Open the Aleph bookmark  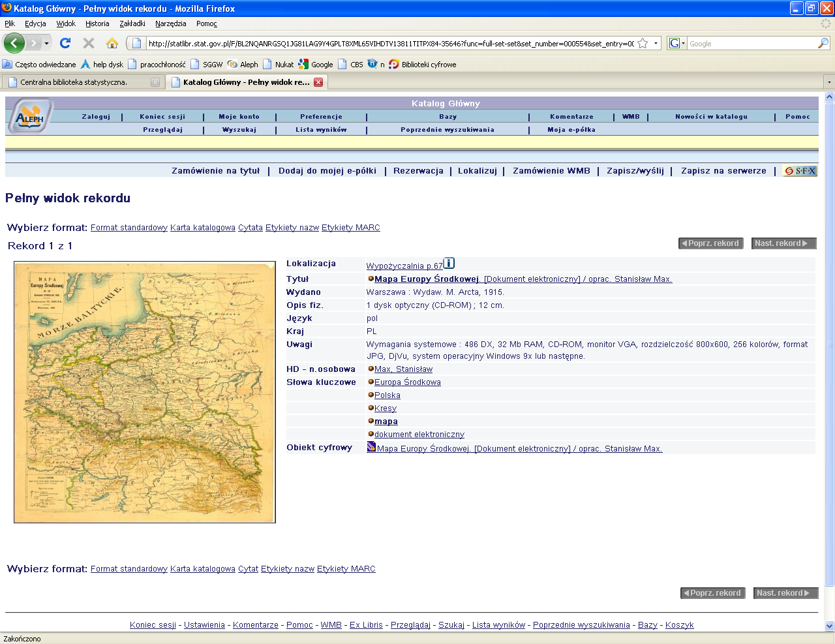tap(243, 64)
